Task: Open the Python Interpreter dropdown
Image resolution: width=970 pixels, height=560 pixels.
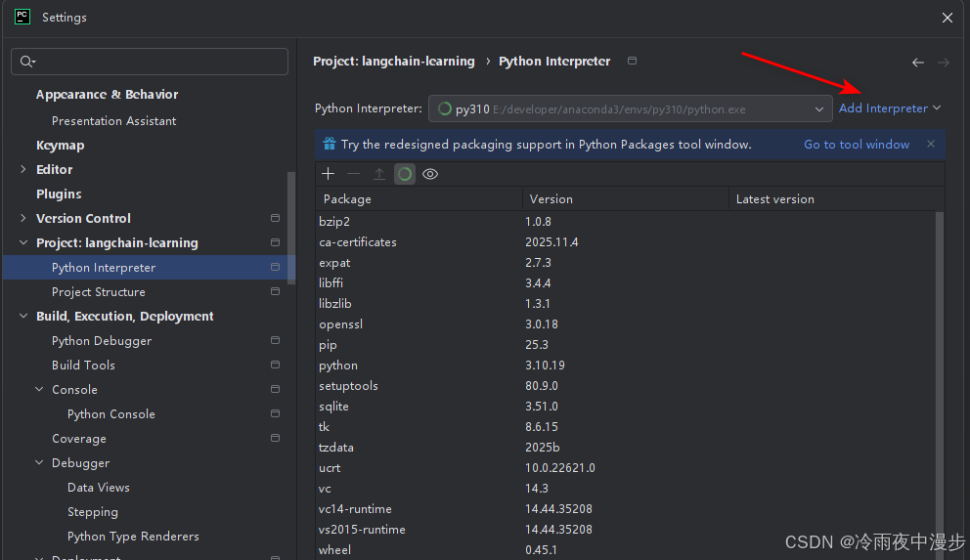Action: click(x=630, y=108)
